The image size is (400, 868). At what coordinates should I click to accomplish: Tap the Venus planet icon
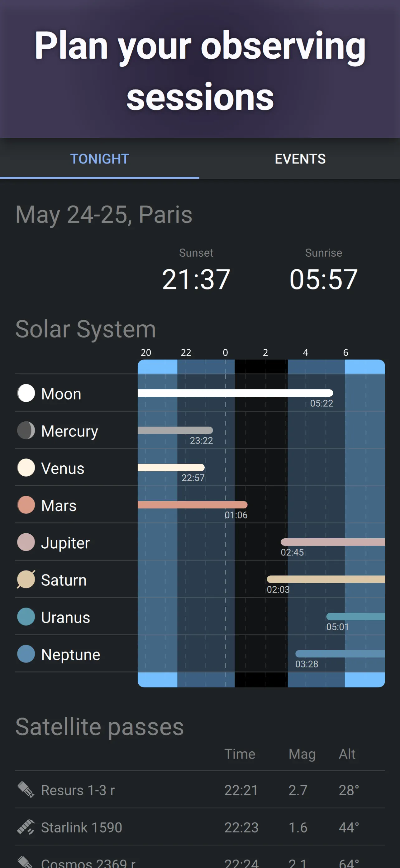26,468
